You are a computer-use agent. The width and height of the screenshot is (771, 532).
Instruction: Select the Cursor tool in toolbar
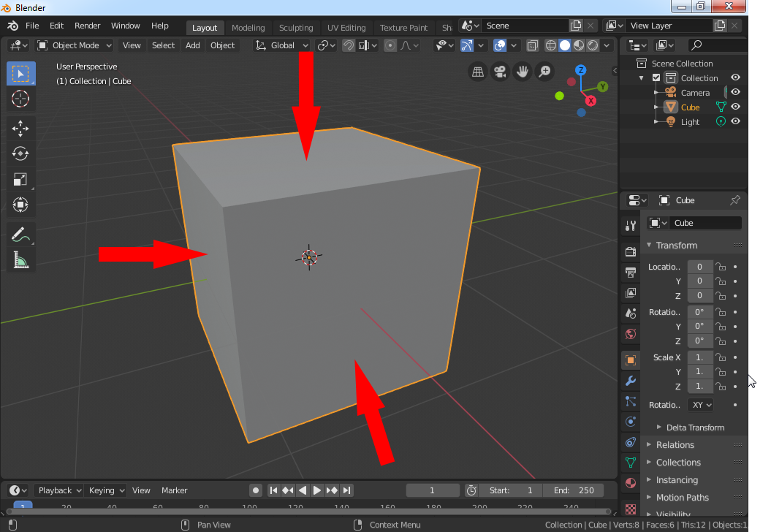[20, 99]
